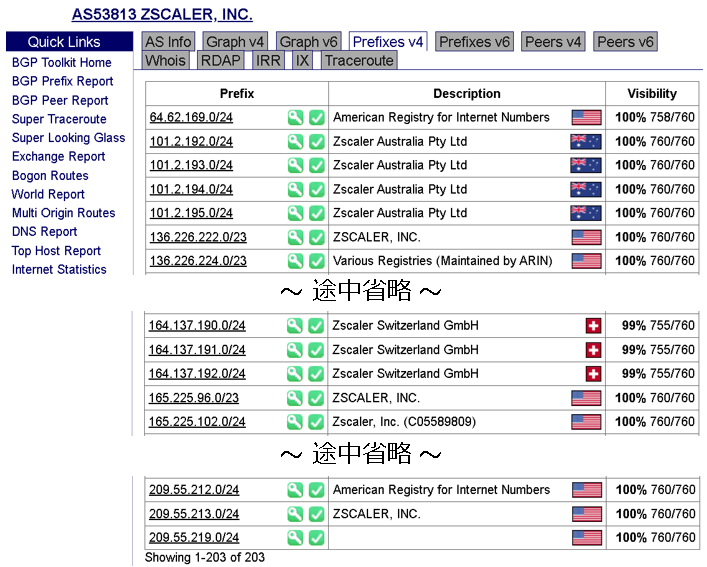Open AS53813 ZSCALER, INC. heading link
This screenshot has width=707, height=567.
point(162,14)
